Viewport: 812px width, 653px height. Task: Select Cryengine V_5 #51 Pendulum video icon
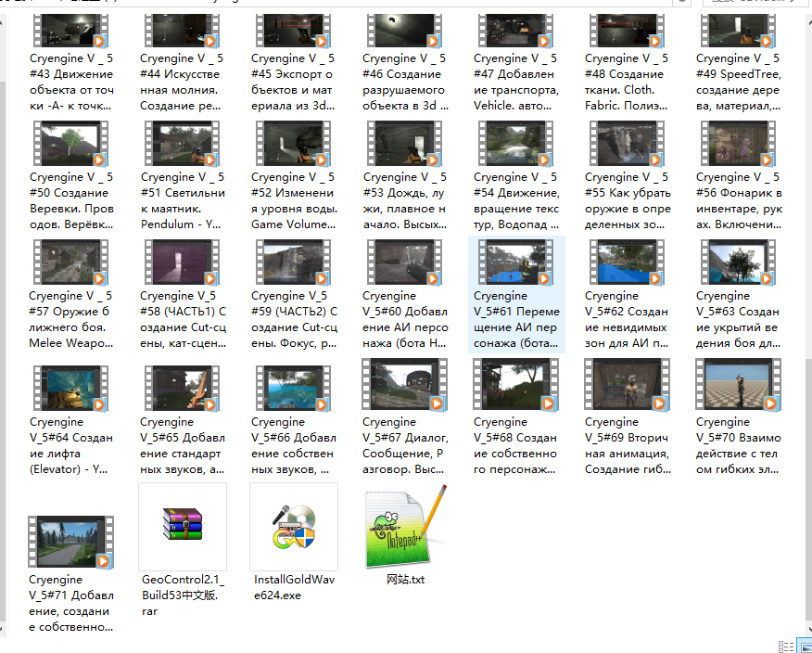(x=183, y=144)
